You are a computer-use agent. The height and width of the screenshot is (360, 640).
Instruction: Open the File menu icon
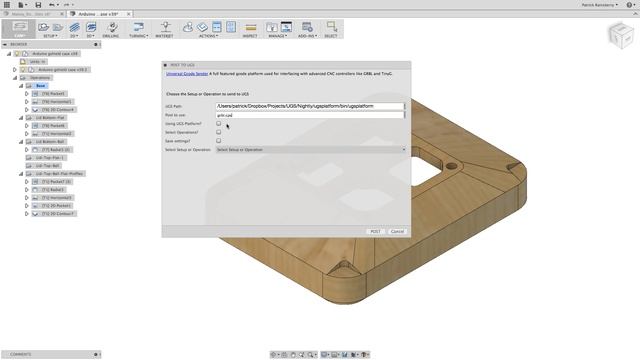21,5
